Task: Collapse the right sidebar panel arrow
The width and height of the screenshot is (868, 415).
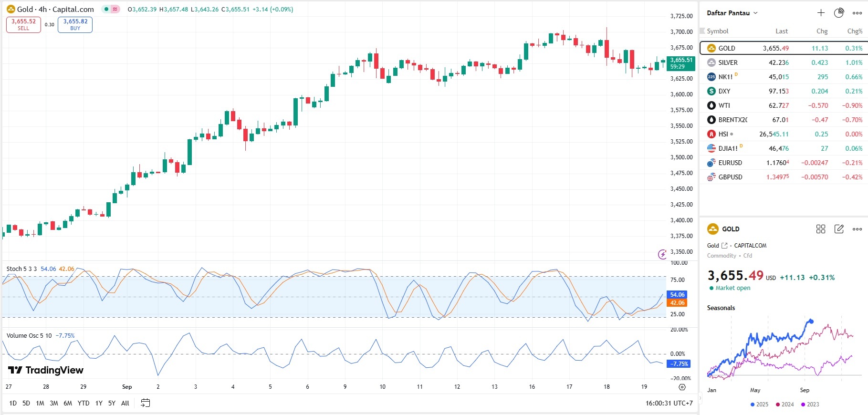Action: (701, 397)
